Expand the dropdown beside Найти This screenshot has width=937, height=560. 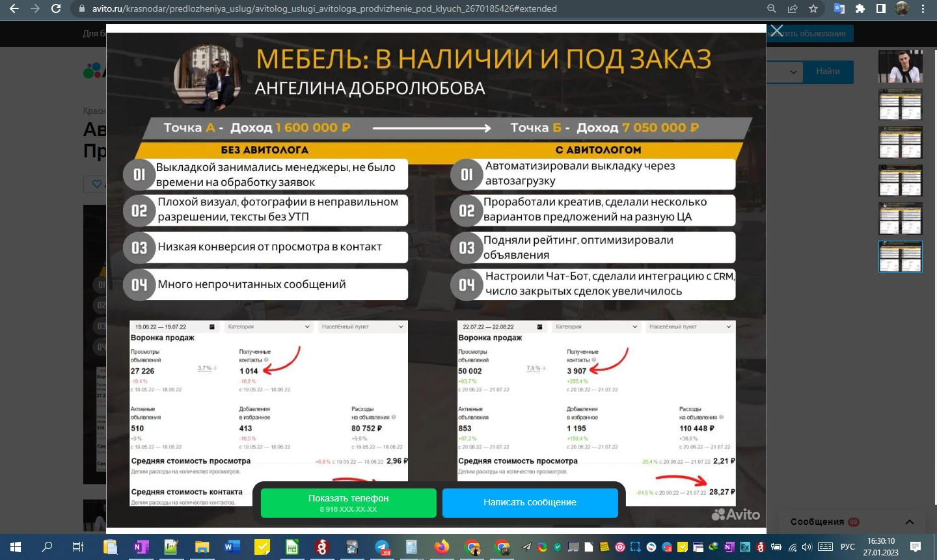click(793, 72)
